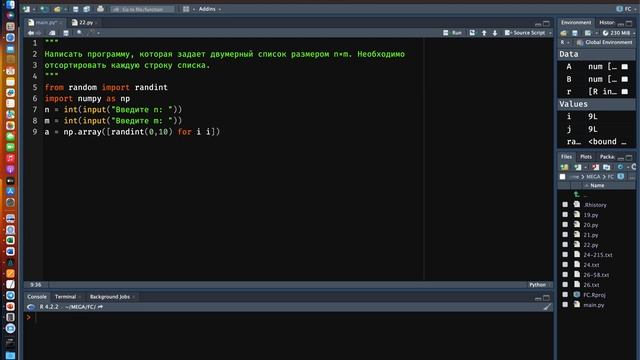Image resolution: width=640 pixels, height=360 pixels.
Task: Check the box next to main.py
Action: (x=565, y=304)
